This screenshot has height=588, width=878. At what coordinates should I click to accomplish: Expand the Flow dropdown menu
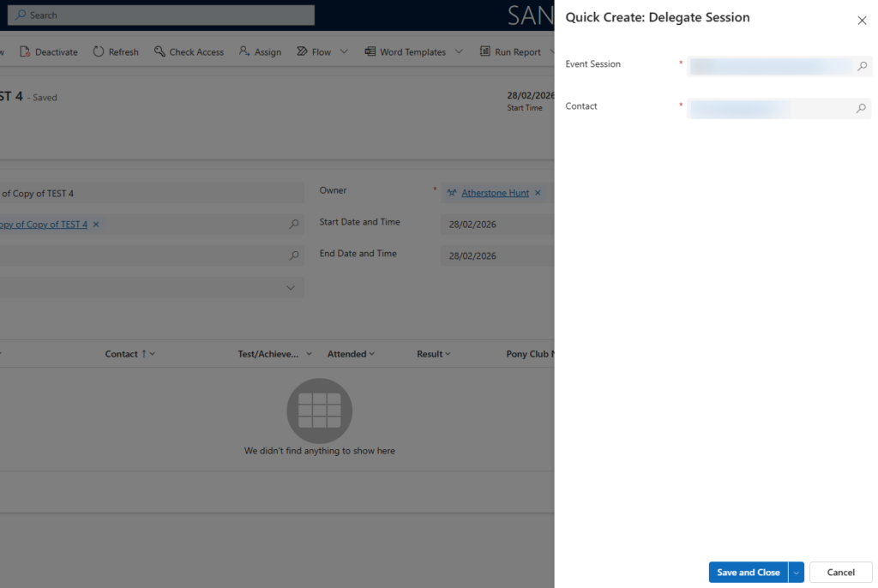tap(344, 52)
